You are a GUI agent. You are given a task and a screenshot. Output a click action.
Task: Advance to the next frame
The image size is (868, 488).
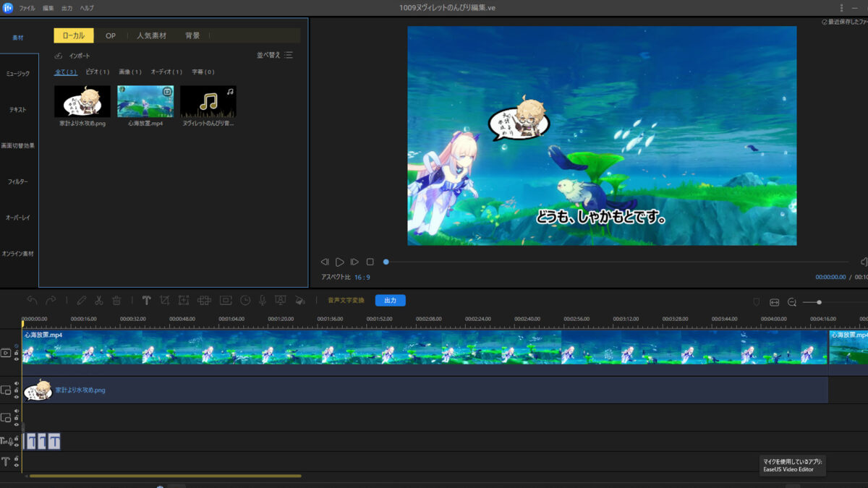click(354, 262)
